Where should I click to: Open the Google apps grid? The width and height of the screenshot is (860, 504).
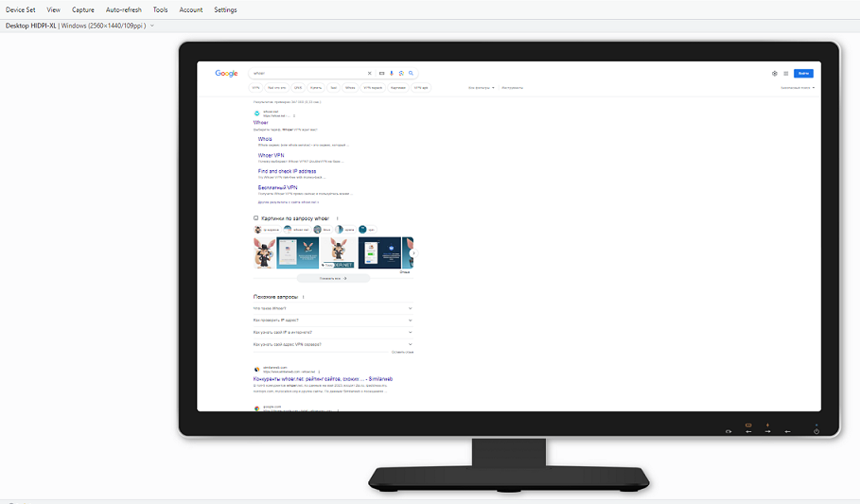click(785, 73)
